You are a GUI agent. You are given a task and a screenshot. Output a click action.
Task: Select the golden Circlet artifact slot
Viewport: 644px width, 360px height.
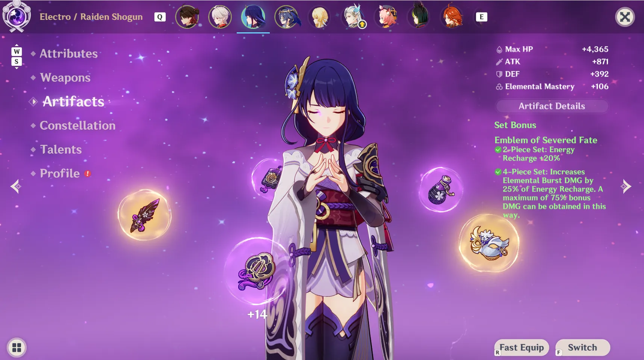pyautogui.click(x=489, y=243)
